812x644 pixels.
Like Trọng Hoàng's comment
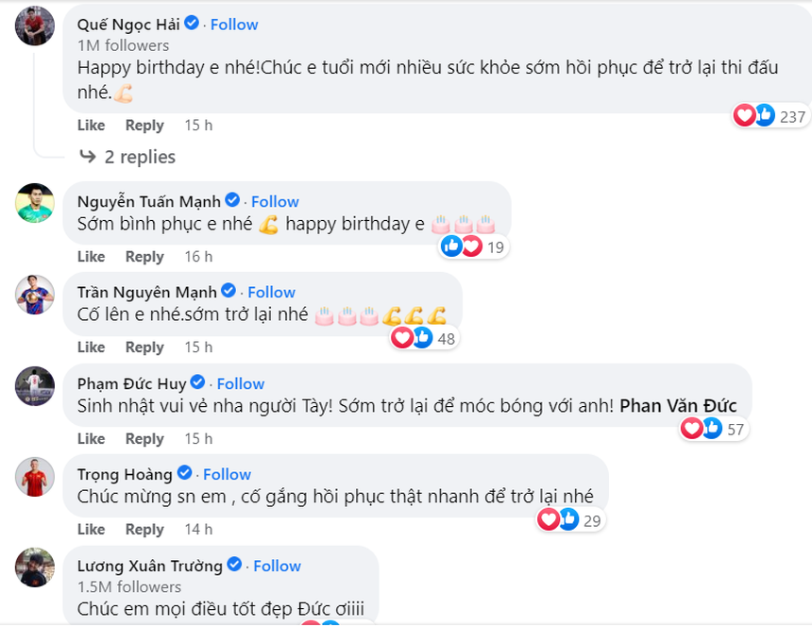[91, 529]
